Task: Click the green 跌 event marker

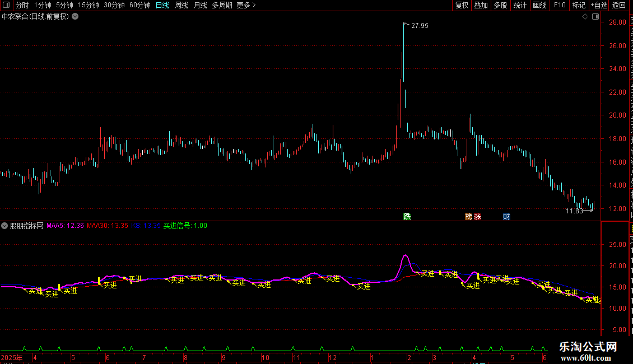Action: pos(407,216)
